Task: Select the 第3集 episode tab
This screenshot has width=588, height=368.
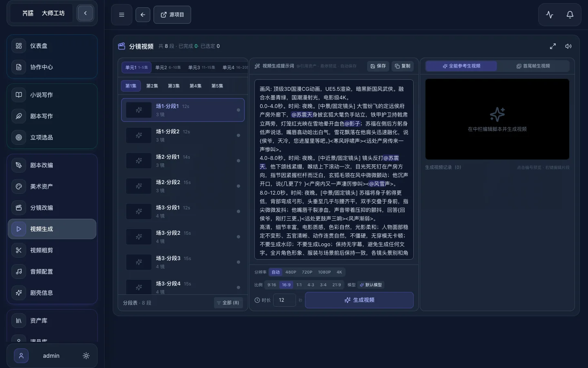Action: [174, 86]
